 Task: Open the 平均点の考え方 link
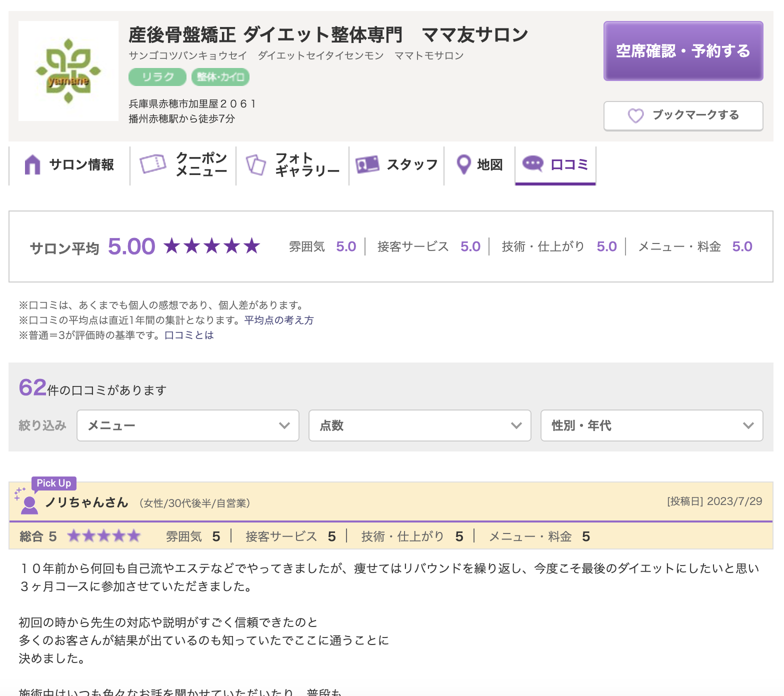coord(278,320)
